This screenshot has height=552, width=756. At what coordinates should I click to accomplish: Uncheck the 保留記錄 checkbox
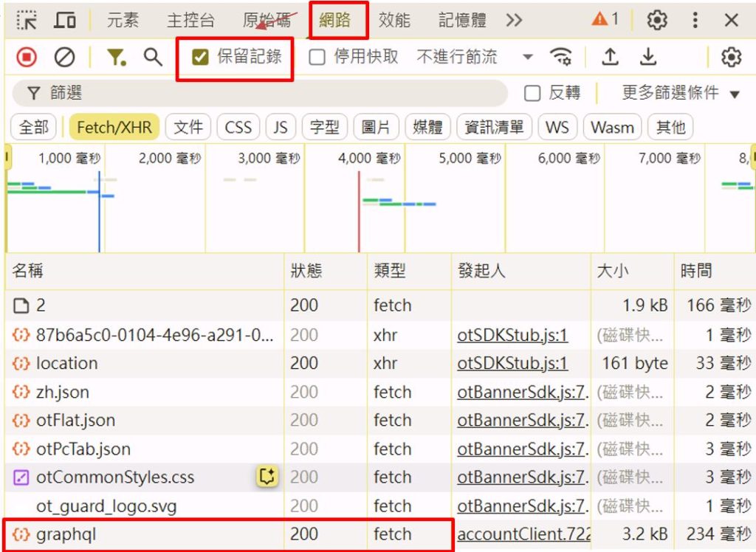pyautogui.click(x=200, y=57)
